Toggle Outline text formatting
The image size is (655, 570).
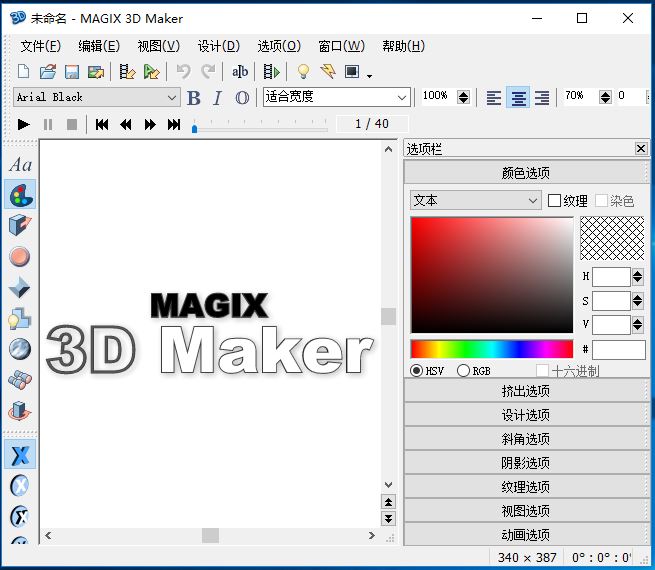click(x=242, y=99)
